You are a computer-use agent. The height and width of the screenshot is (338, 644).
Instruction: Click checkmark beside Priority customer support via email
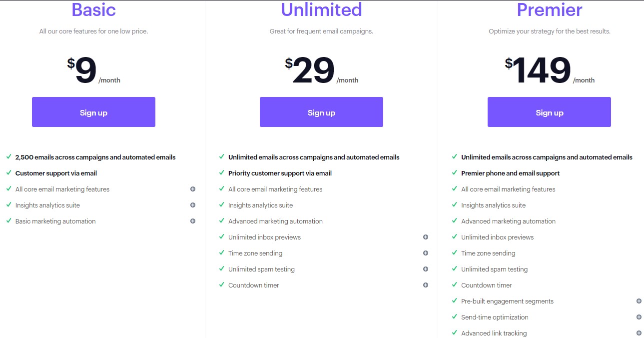pos(222,173)
